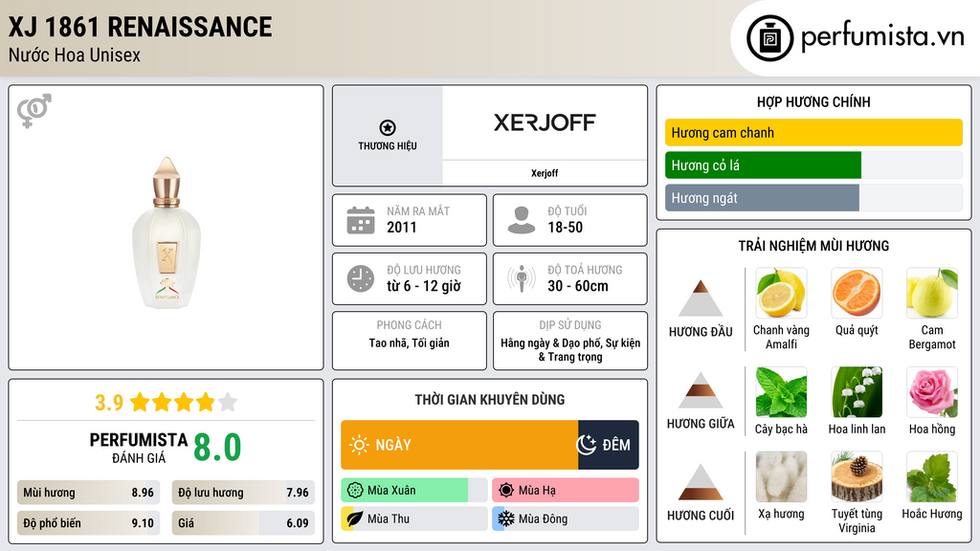Click the Hương cam chanh accord bar

813,133
